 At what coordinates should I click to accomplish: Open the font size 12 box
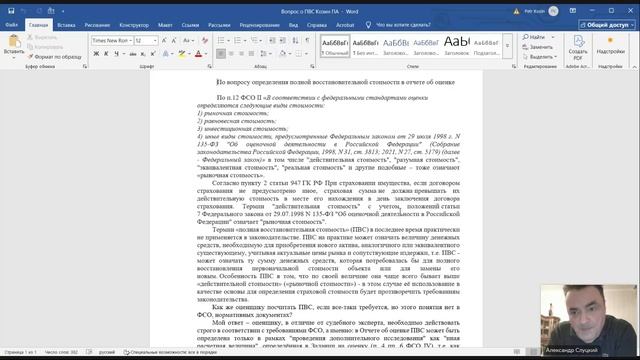pyautogui.click(x=146, y=40)
